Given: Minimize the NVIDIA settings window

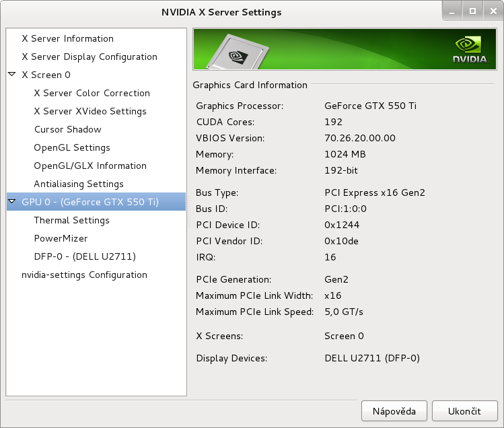Looking at the screenshot, I should (x=452, y=11).
